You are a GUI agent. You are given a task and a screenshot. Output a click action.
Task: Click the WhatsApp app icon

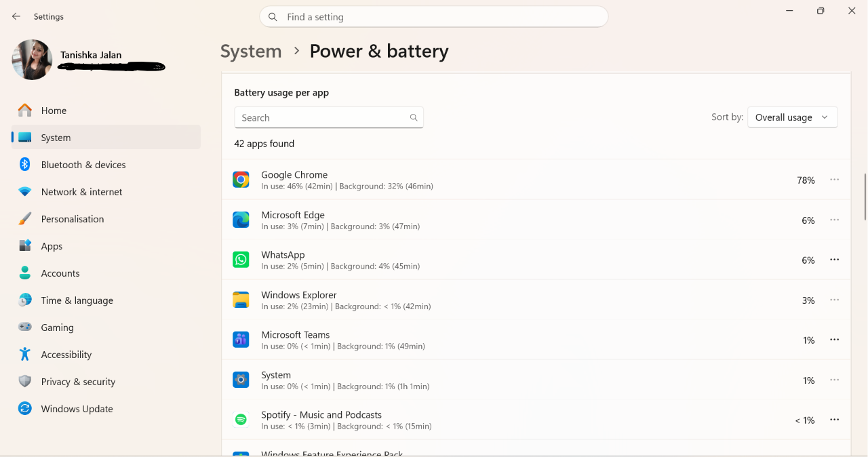click(x=241, y=260)
